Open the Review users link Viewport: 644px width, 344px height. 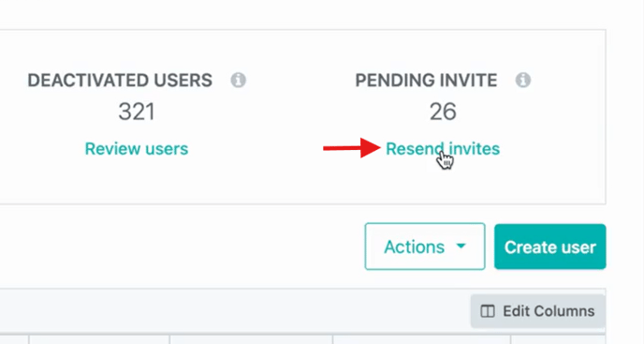pyautogui.click(x=137, y=148)
